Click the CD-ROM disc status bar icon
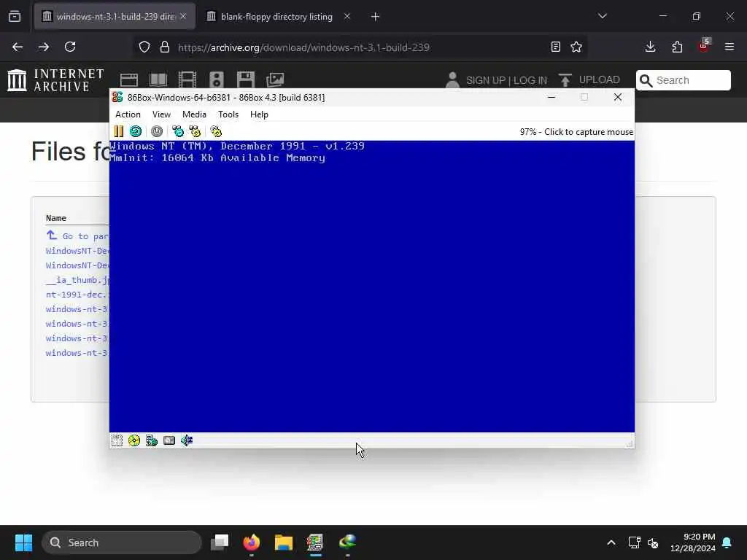Image resolution: width=747 pixels, height=560 pixels. click(134, 440)
